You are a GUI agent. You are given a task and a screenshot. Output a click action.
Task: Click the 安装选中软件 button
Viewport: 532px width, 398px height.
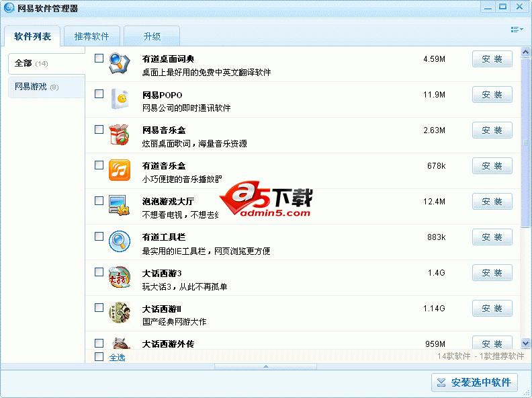tap(474, 383)
